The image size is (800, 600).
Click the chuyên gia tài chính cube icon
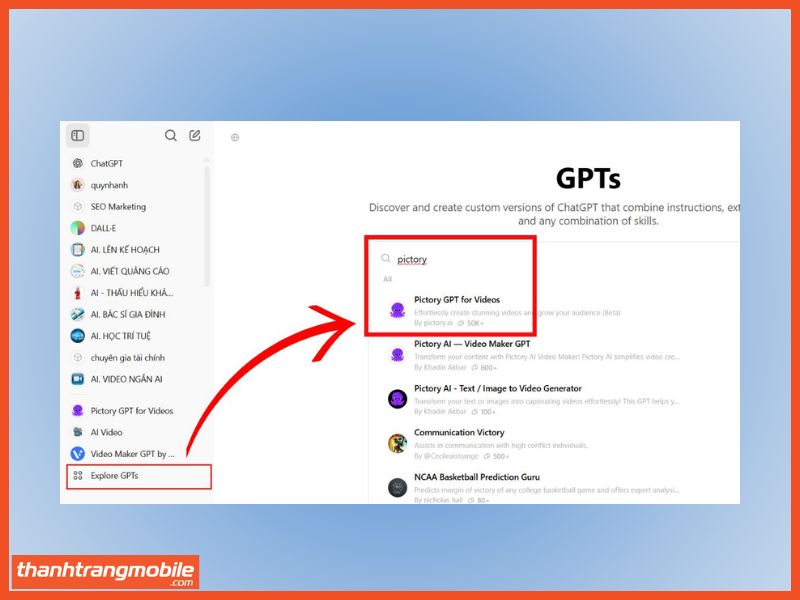(78, 357)
